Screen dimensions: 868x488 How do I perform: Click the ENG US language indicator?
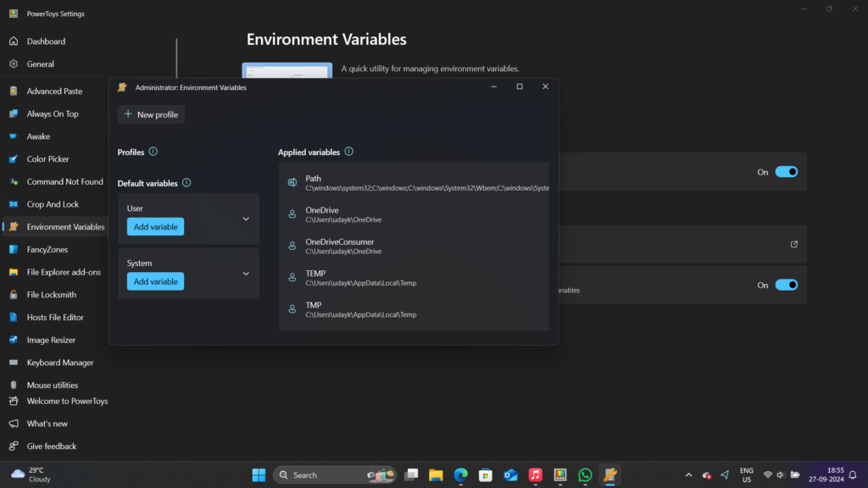tap(746, 474)
